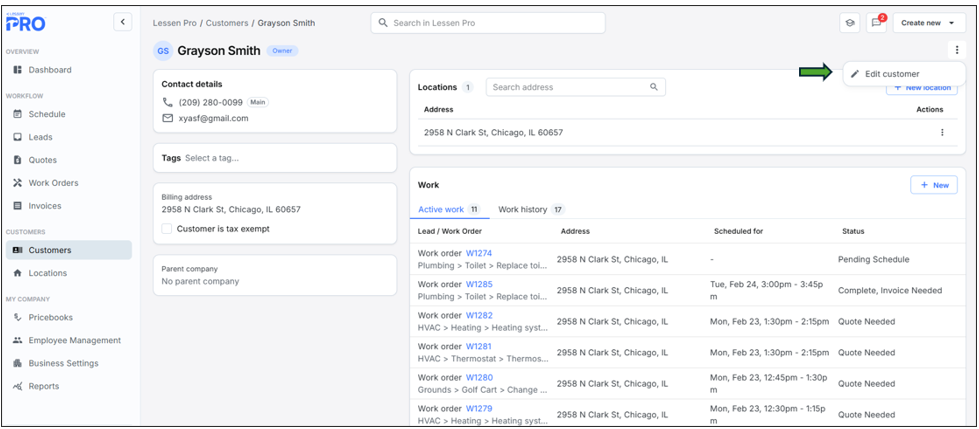Switch to the Work history tab

pyautogui.click(x=522, y=209)
